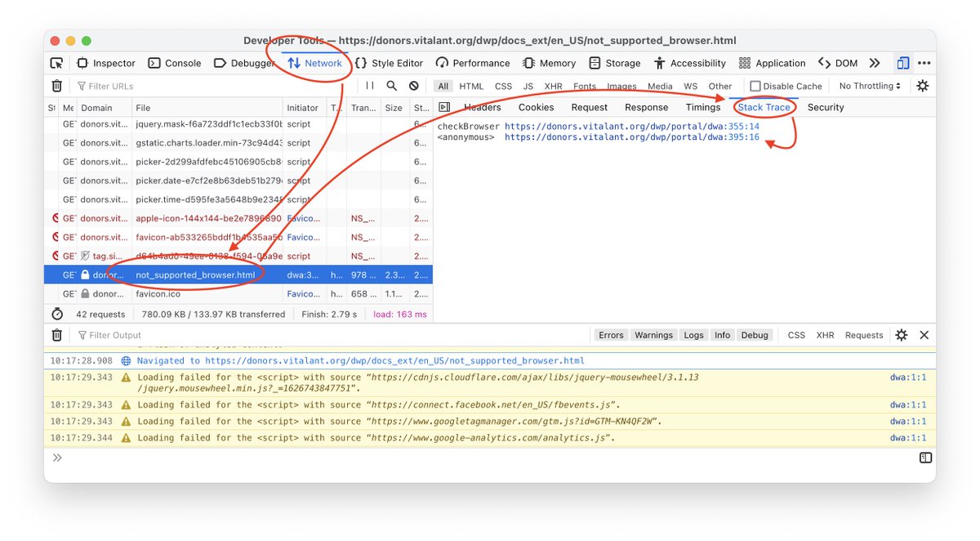Open the Application panel
The image size is (980, 541).
773,63
